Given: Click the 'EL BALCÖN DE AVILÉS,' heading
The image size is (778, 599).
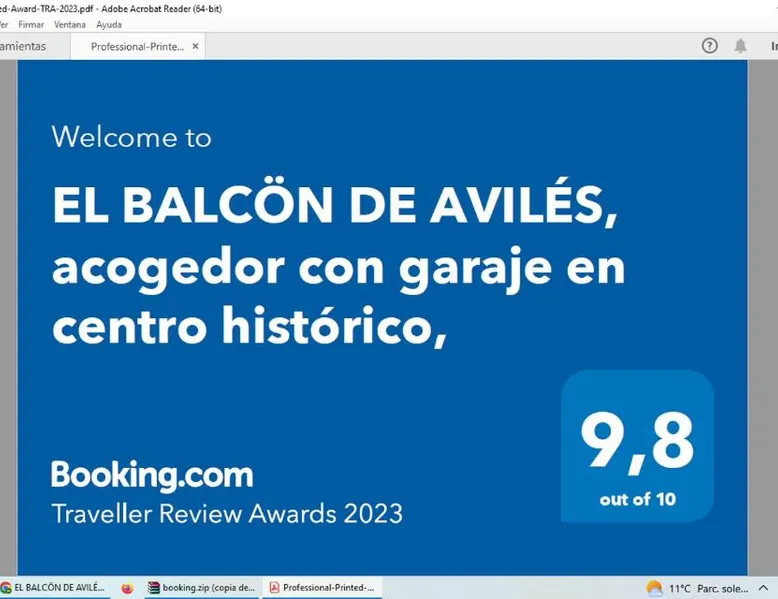Looking at the screenshot, I should click(335, 204).
